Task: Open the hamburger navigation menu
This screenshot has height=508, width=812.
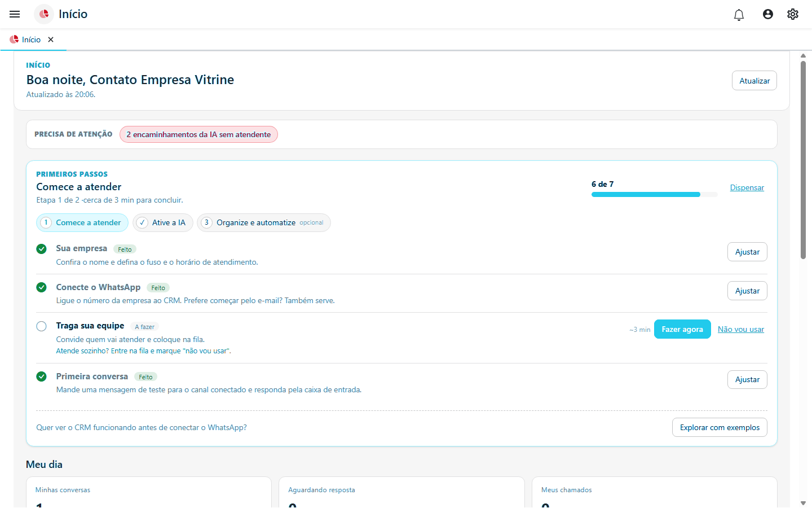Action: (15, 14)
